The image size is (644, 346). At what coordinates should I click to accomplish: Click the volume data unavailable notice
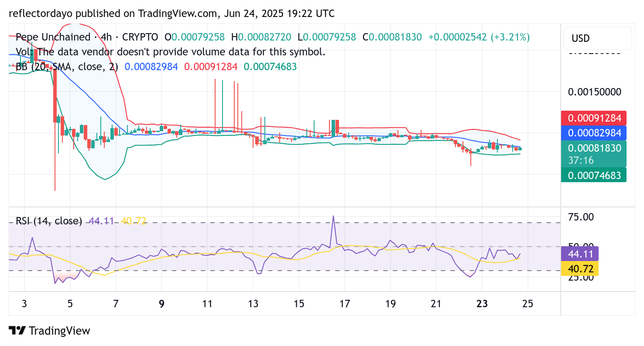tap(171, 52)
